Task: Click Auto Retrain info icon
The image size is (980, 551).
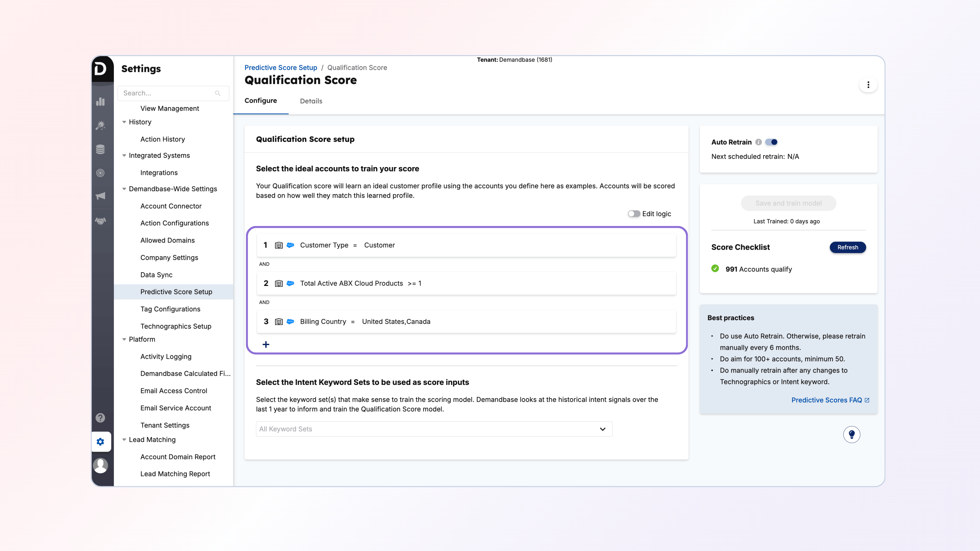Action: (758, 142)
